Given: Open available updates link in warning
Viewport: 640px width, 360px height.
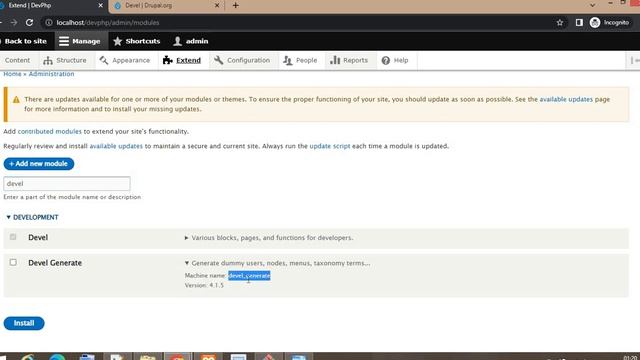Looking at the screenshot, I should (566, 99).
